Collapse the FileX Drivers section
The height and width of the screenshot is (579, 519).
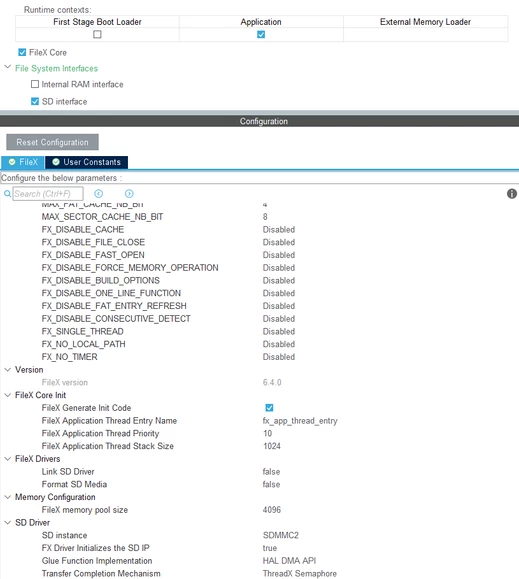pyautogui.click(x=7, y=459)
